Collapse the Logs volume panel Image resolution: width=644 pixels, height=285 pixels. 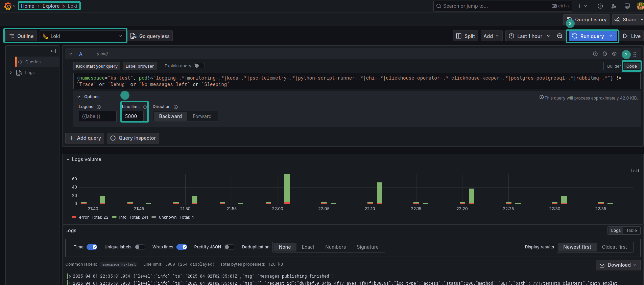(x=68, y=159)
